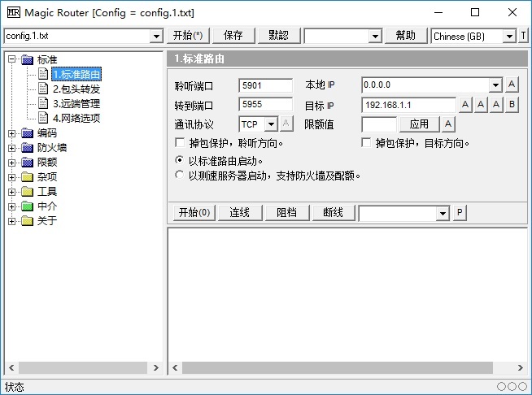The height and width of the screenshot is (395, 532).
Task: Click the blue 防火墙 folder icon
Action: (27, 147)
